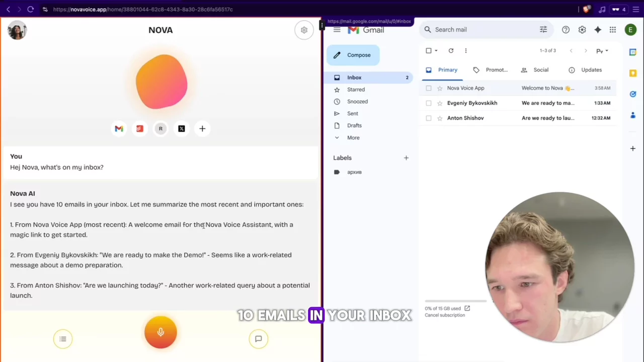Click the orange Nova blob orb

pyautogui.click(x=162, y=81)
